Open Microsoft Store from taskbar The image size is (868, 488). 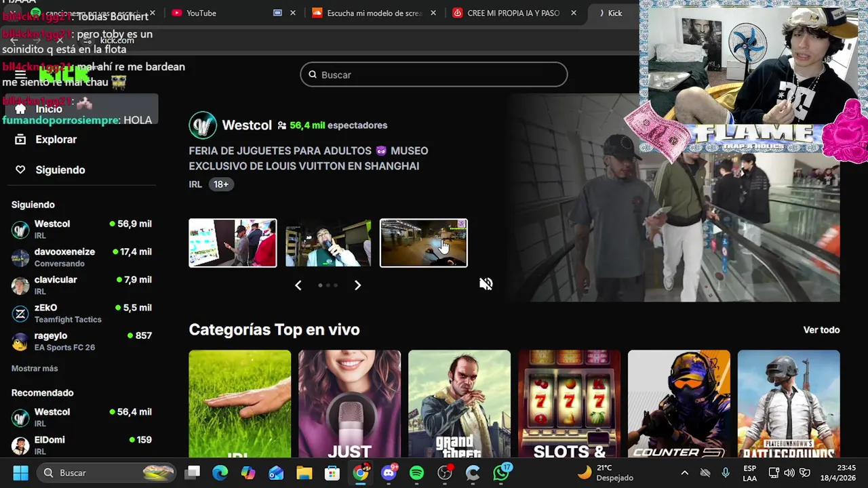click(332, 472)
